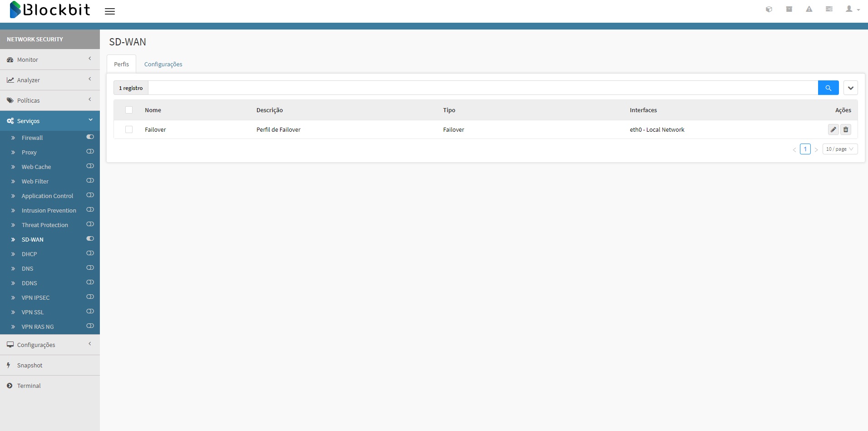Toggle the Firewall service switch
The height and width of the screenshot is (431, 868).
90,137
